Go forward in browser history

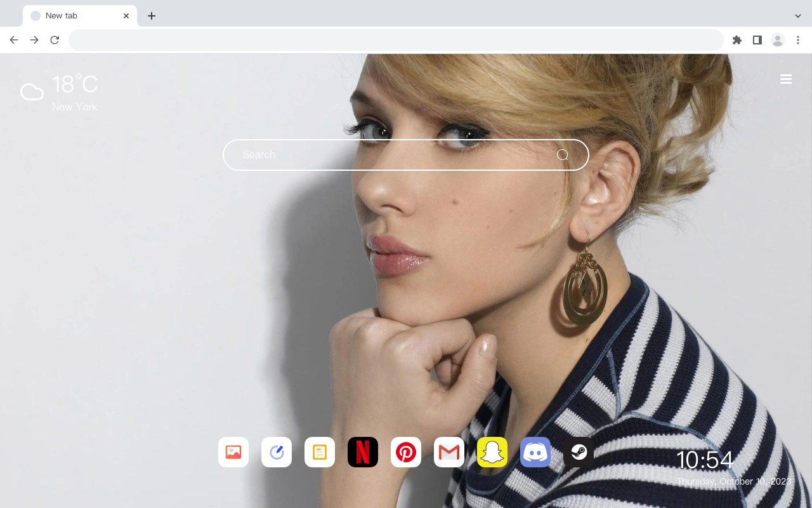34,40
